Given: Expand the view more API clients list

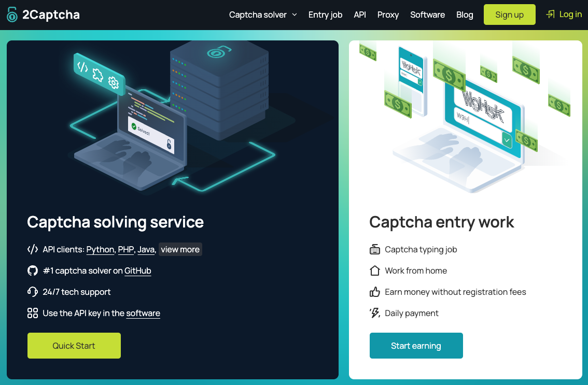Looking at the screenshot, I should (180, 249).
